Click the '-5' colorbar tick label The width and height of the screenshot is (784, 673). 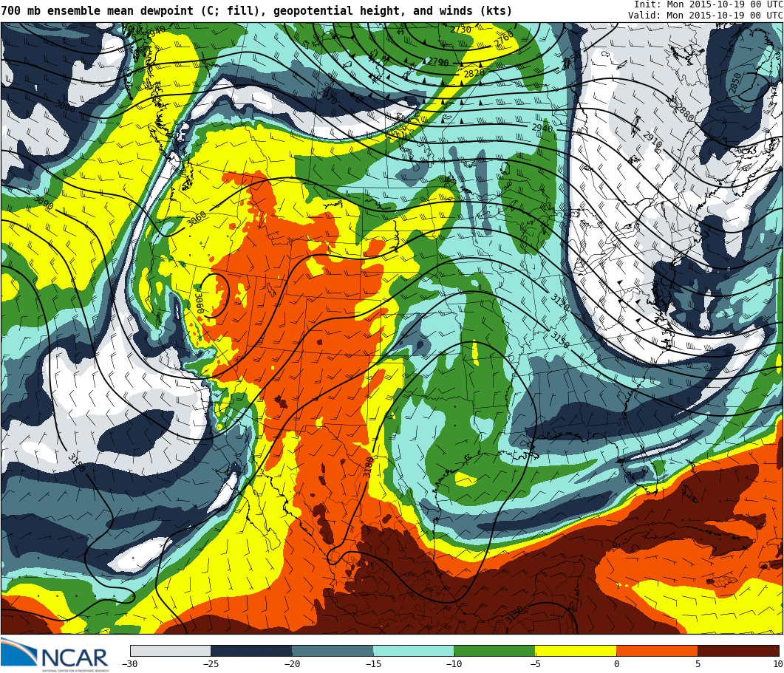[535, 664]
